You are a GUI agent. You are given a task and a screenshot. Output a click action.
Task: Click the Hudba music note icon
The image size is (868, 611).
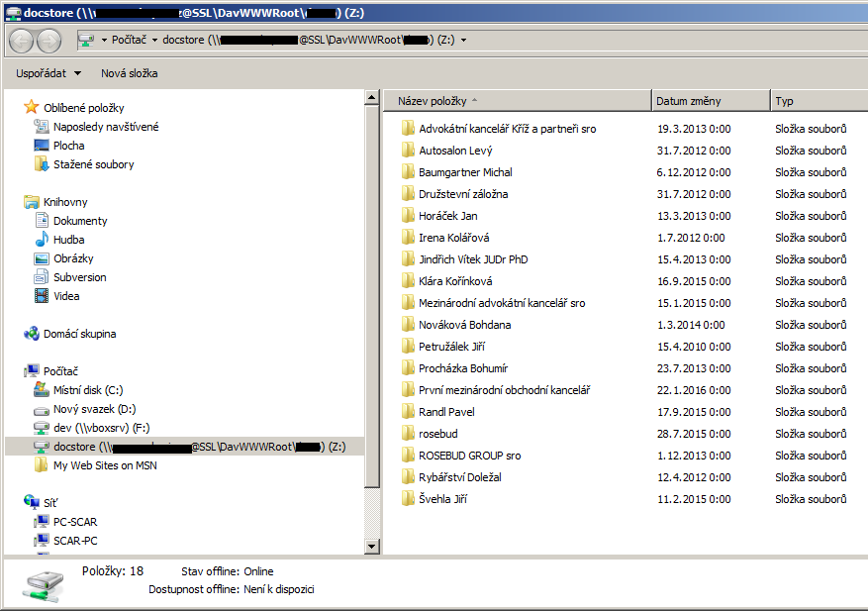pyautogui.click(x=42, y=240)
